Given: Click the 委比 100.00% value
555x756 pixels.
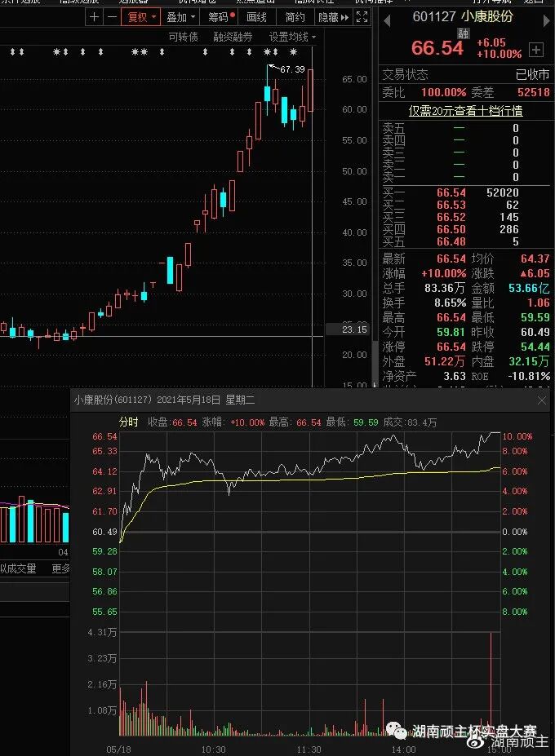Looking at the screenshot, I should [x=443, y=93].
